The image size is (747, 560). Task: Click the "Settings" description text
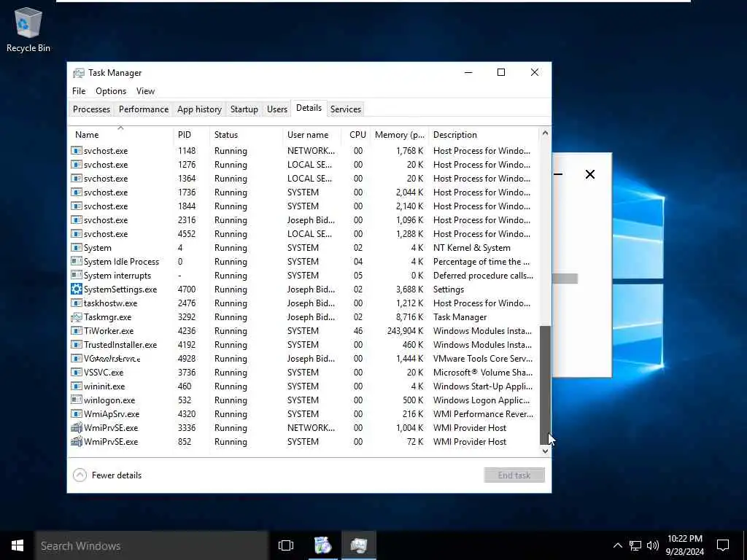click(x=449, y=289)
